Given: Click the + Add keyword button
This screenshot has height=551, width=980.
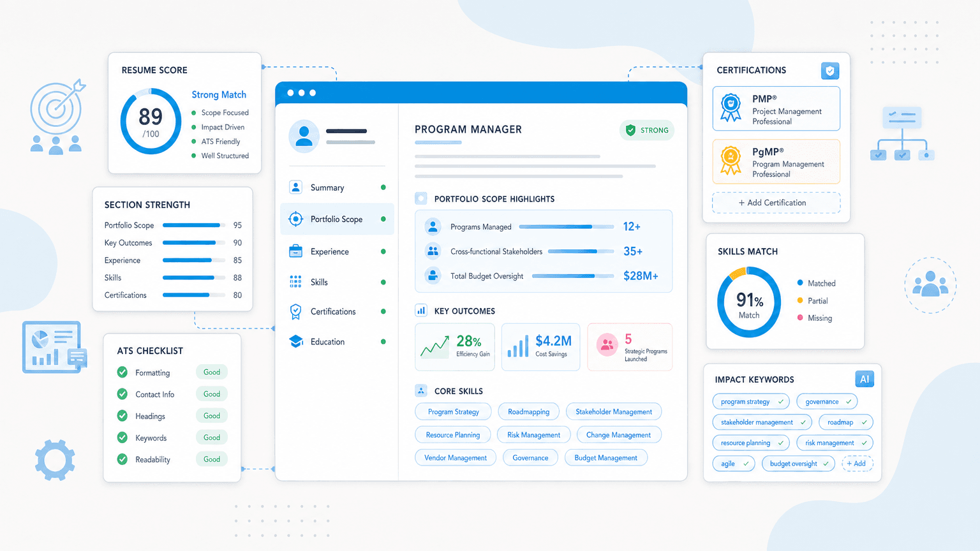Looking at the screenshot, I should click(857, 464).
